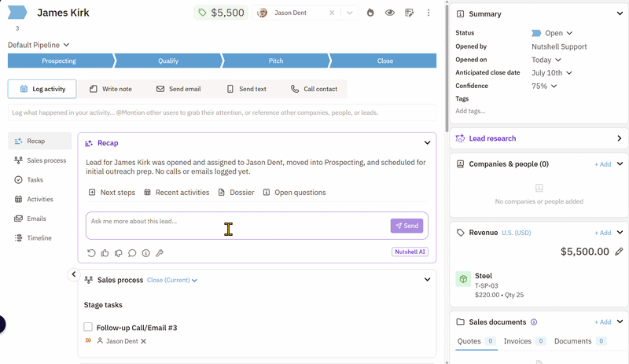Click the regenerate recap icon
Screen dimensions: 629x364
coord(91,253)
